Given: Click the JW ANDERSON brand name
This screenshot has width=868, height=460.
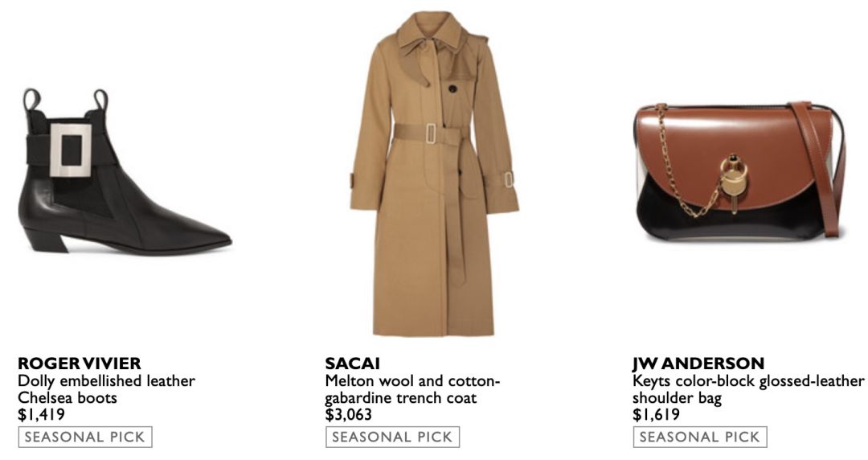Looking at the screenshot, I should coord(698,363).
